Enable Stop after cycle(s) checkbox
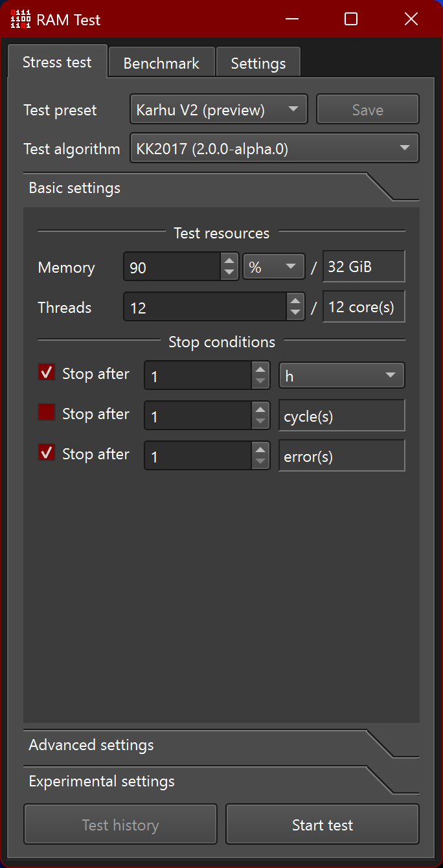443x868 pixels. click(x=47, y=413)
